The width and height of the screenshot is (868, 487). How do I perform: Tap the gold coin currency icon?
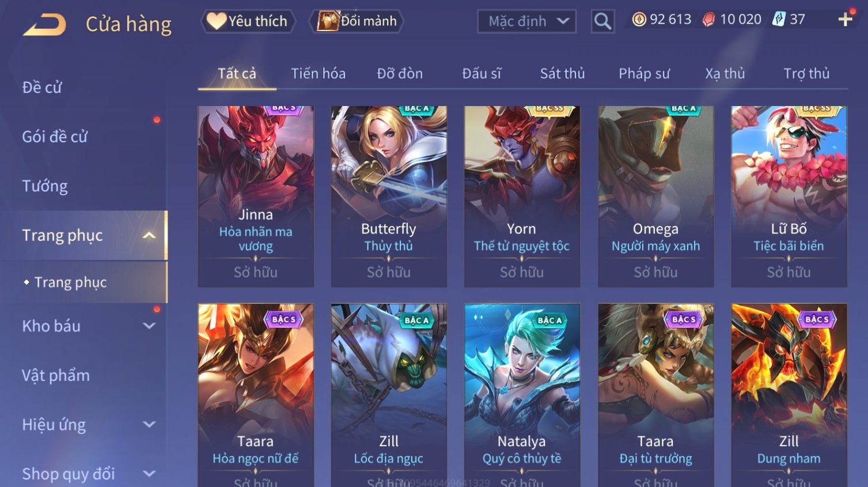tap(639, 20)
